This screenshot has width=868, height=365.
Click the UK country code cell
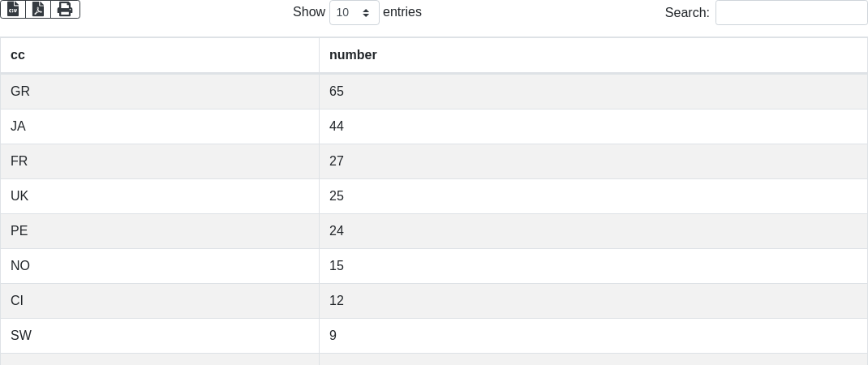[x=160, y=196]
